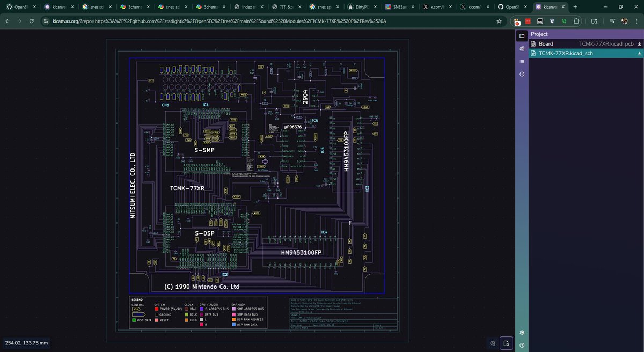The width and height of the screenshot is (644, 352).
Task: Click the green MISC DATA legend swatch
Action: 134,320
